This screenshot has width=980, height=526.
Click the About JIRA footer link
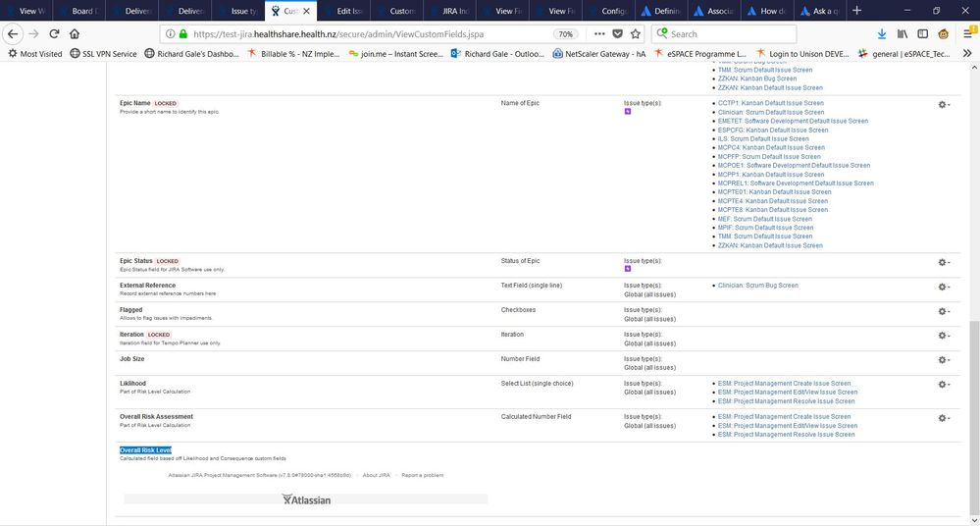tap(377, 475)
